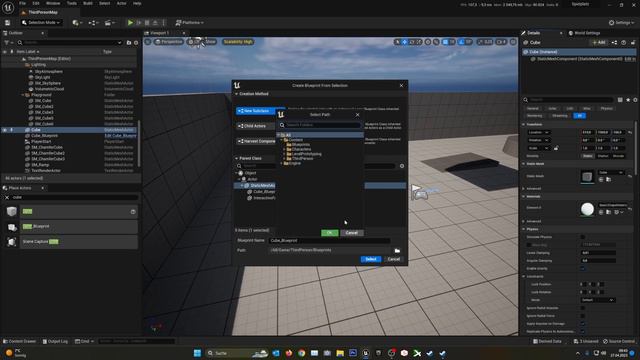Click the Static mobility option
Viewport: 640px width, 360px height.
coord(588,156)
